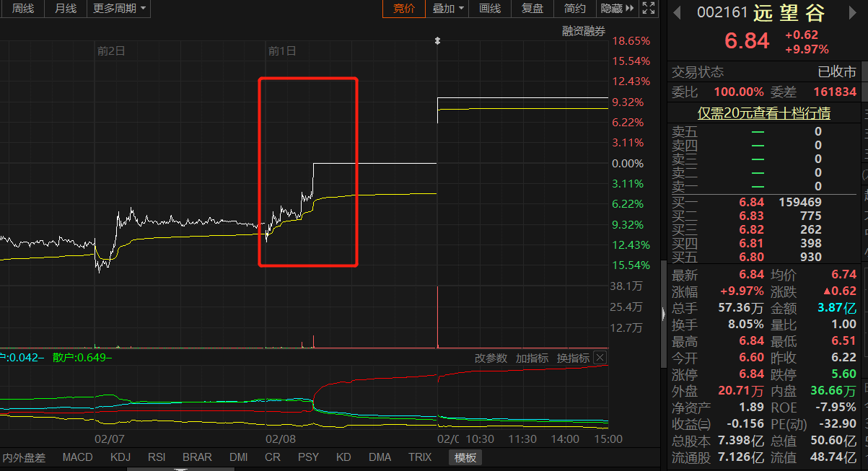The width and height of the screenshot is (868, 471).
Task: Click the stock code 002161
Action: (x=722, y=13)
